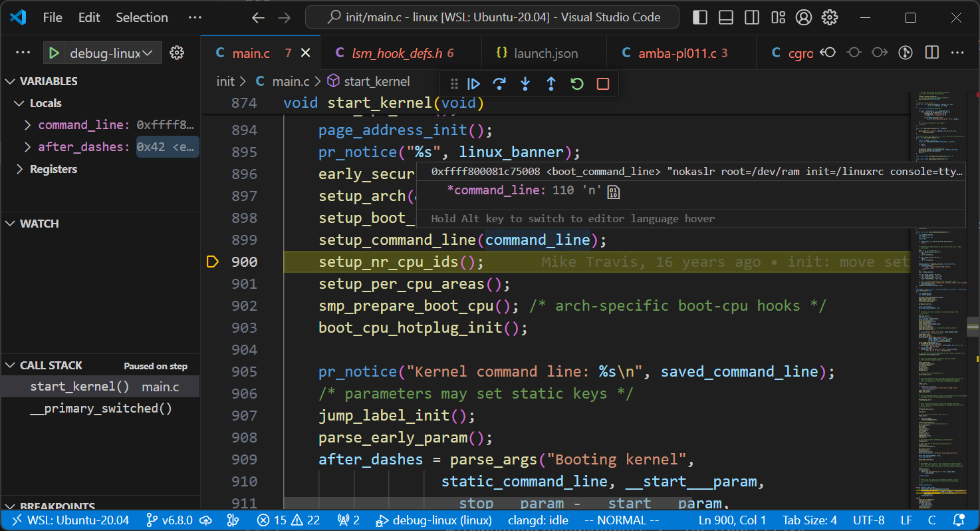Open the hidden menus ellipsis in the menu bar

[x=194, y=18]
